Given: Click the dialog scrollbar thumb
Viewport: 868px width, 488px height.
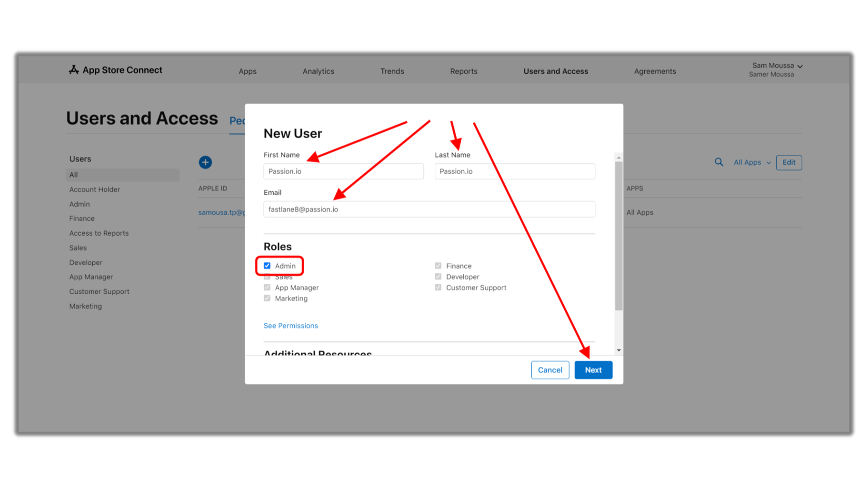Looking at the screenshot, I should click(619, 236).
